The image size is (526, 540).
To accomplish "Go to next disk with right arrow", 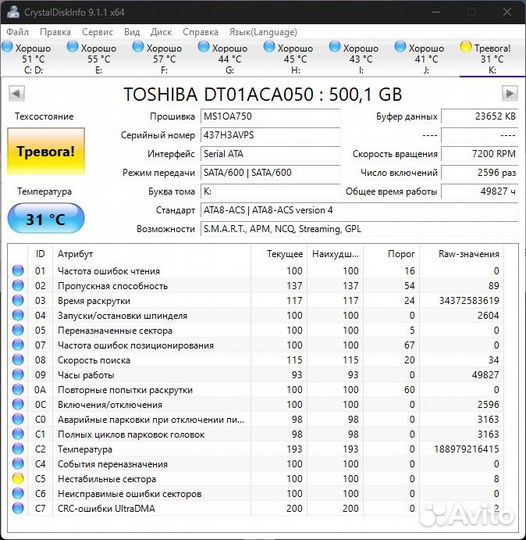I will (x=510, y=94).
